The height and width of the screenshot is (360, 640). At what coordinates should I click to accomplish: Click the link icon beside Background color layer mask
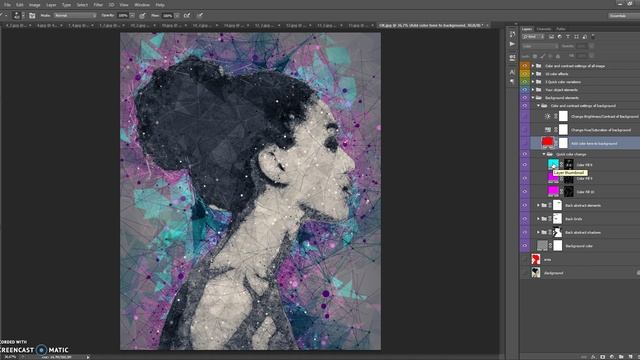(x=551, y=246)
